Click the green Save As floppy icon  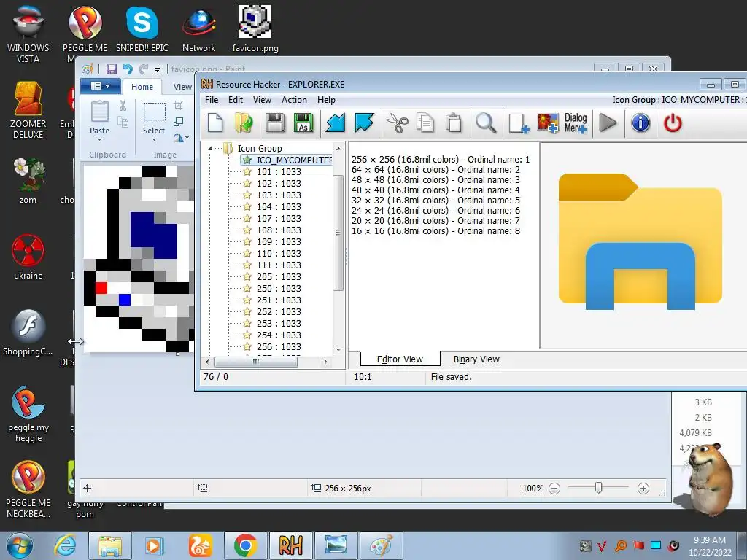click(303, 123)
